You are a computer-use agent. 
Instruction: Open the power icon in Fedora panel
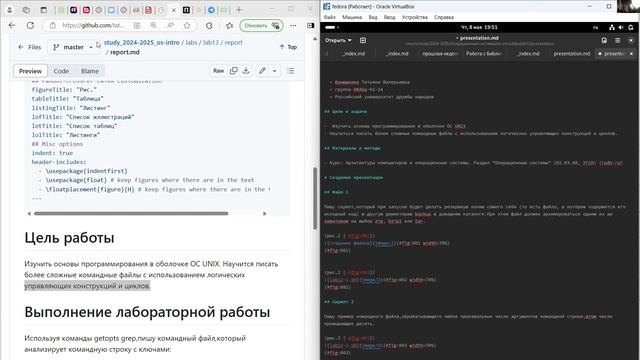point(631,27)
